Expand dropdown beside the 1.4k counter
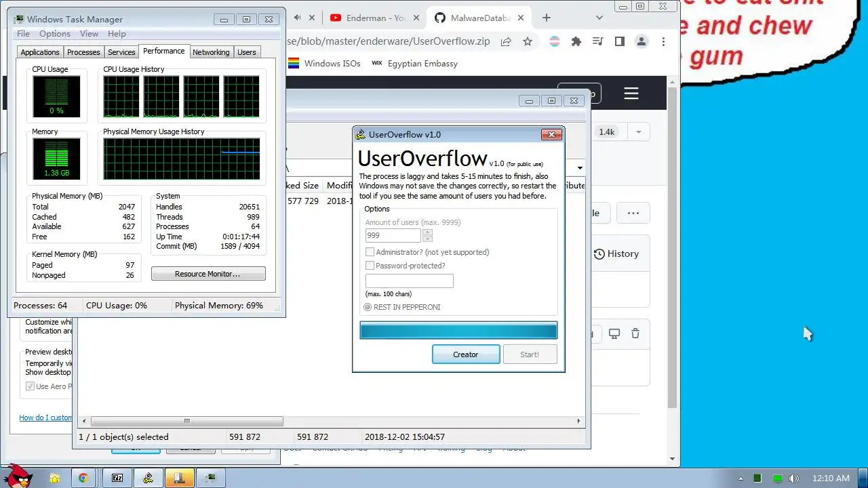The image size is (868, 488). click(638, 132)
